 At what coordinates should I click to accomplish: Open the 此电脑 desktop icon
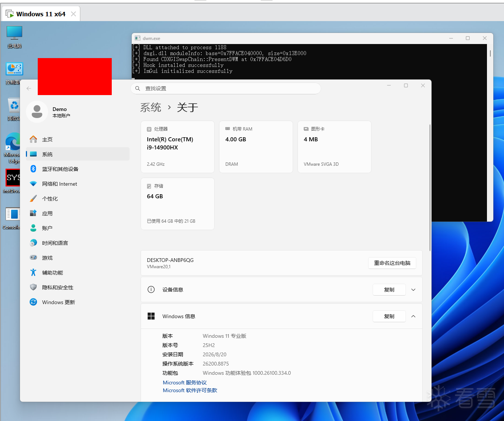click(x=14, y=36)
